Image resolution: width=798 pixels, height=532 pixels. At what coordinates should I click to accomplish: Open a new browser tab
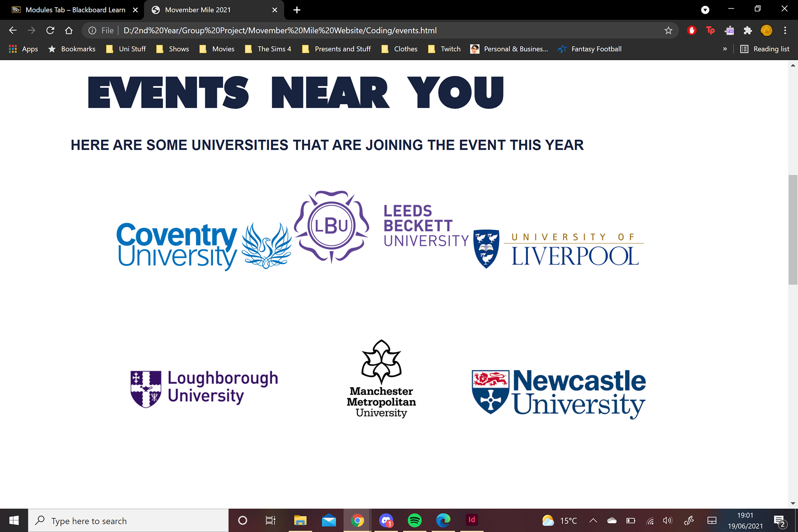coord(297,10)
